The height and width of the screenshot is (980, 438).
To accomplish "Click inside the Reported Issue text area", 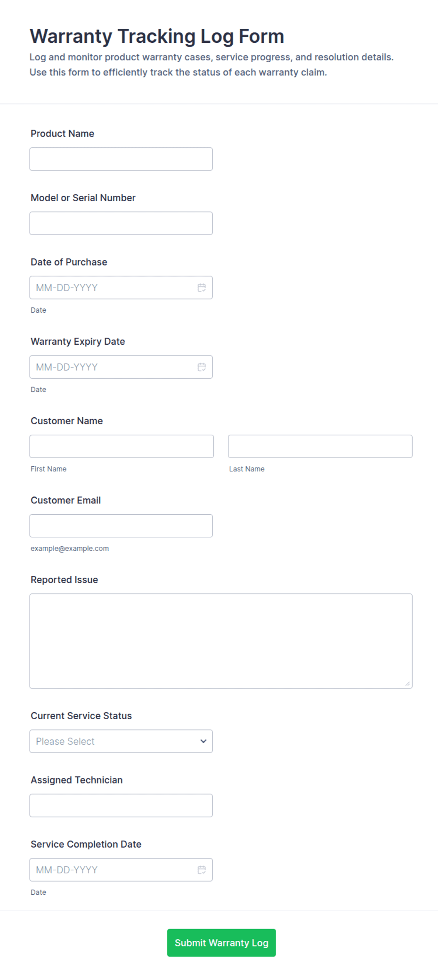I will click(x=221, y=641).
